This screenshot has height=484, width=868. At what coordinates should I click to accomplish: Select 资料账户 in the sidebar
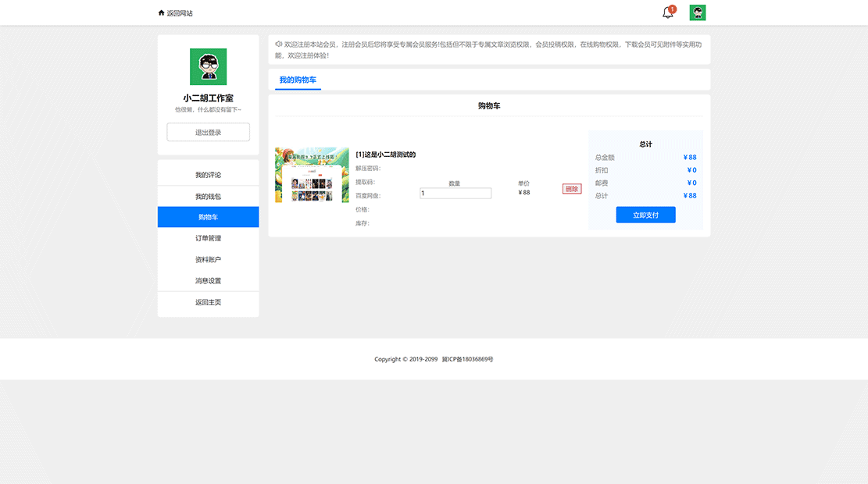click(x=207, y=258)
